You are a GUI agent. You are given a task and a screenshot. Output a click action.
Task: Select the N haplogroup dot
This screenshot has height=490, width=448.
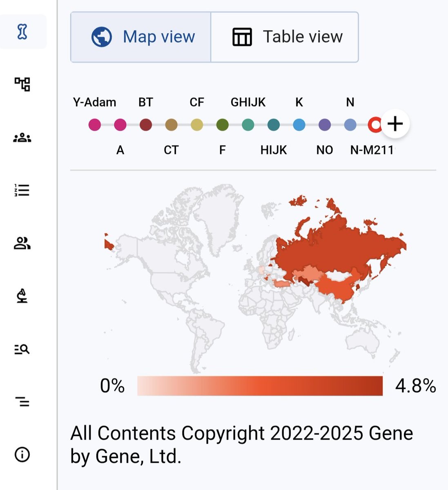pyautogui.click(x=350, y=125)
